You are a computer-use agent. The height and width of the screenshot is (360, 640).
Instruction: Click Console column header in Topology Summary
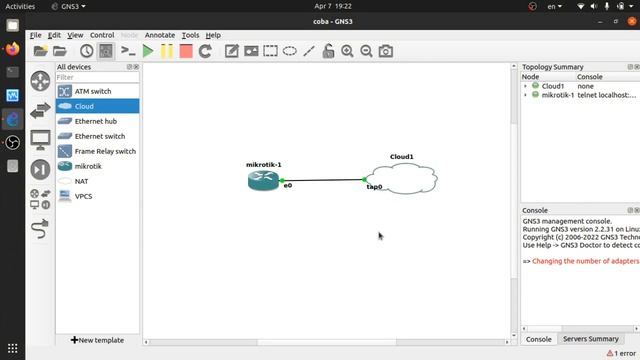pyautogui.click(x=607, y=77)
